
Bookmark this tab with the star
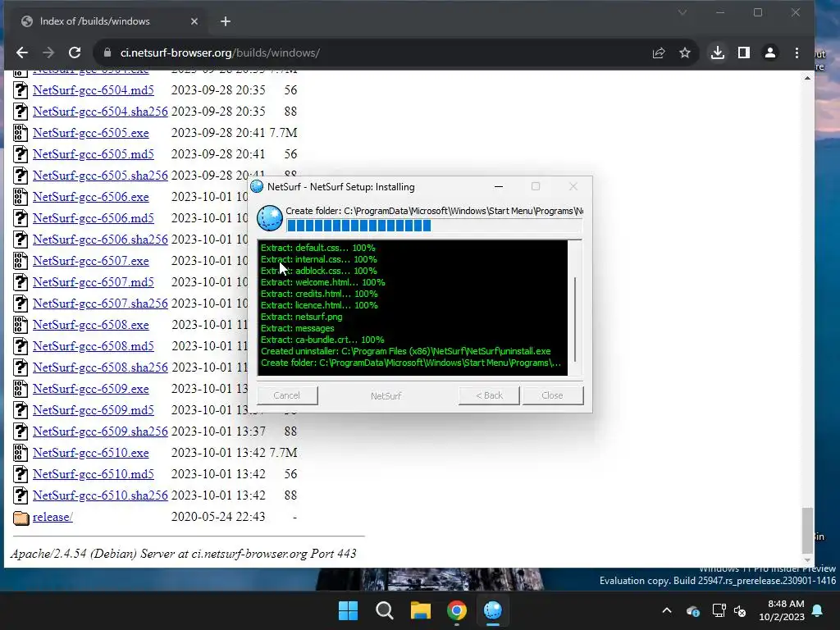click(x=685, y=52)
